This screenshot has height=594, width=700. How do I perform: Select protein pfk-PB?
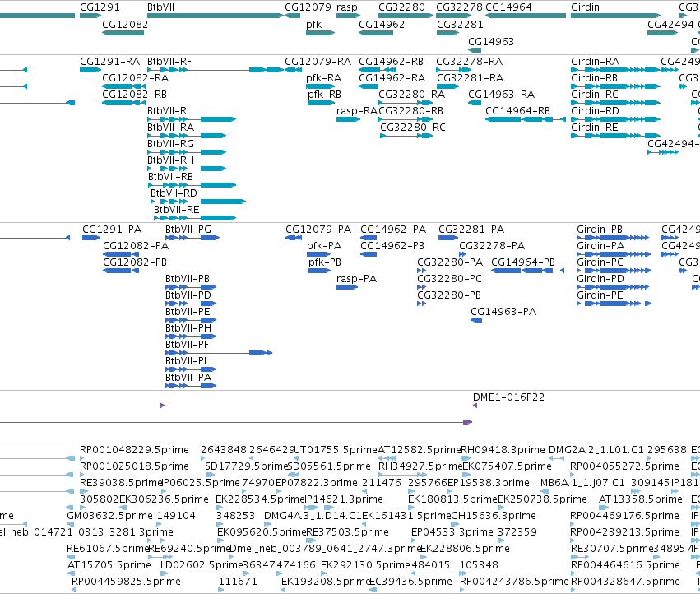(x=319, y=271)
